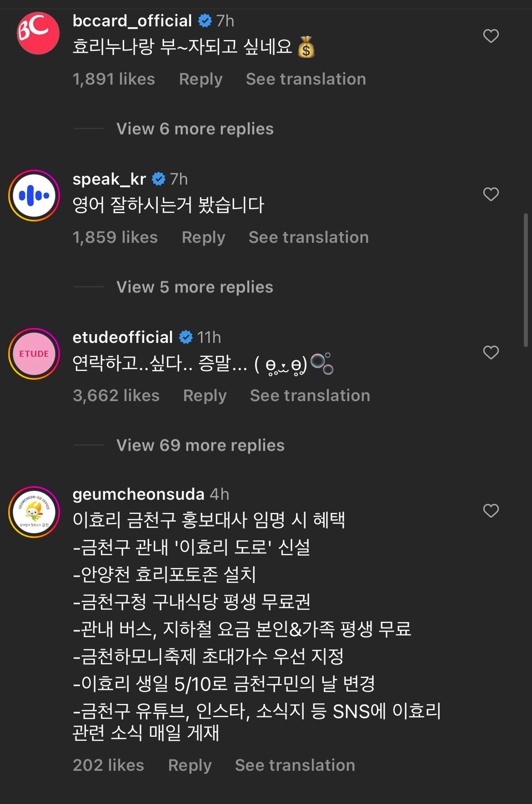532x804 pixels.
Task: Open speak_kr's profile avatar
Action: 34,196
